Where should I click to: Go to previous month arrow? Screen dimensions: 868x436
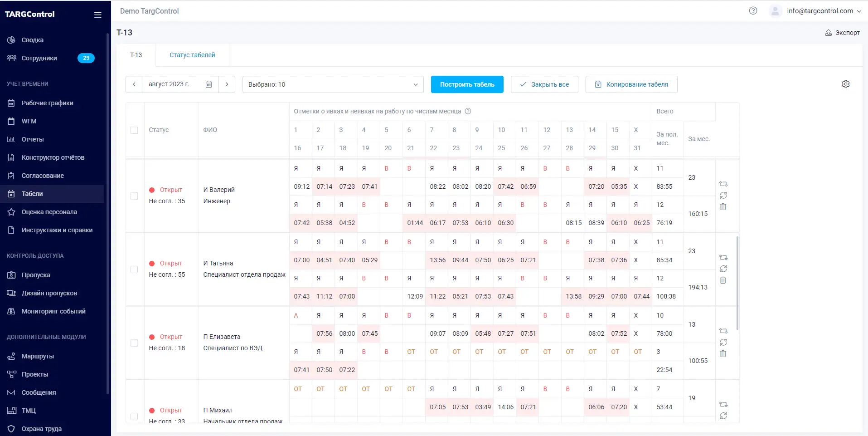(134, 84)
